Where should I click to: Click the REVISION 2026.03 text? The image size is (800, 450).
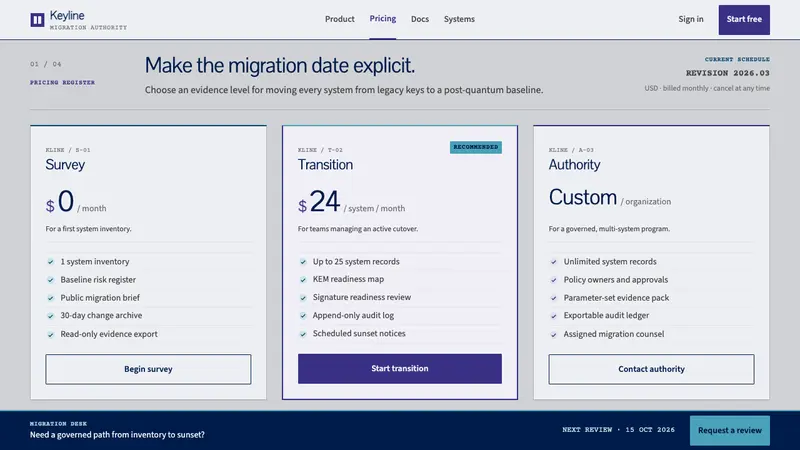tap(728, 73)
